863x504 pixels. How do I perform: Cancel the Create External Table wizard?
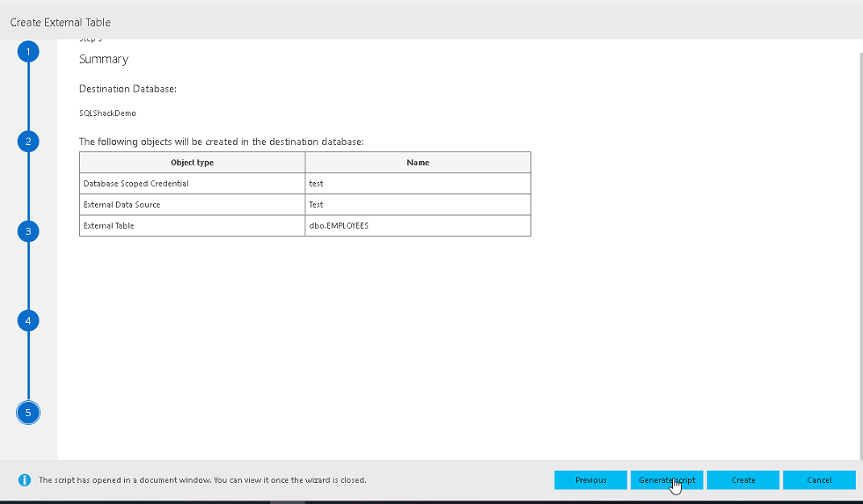(x=819, y=480)
